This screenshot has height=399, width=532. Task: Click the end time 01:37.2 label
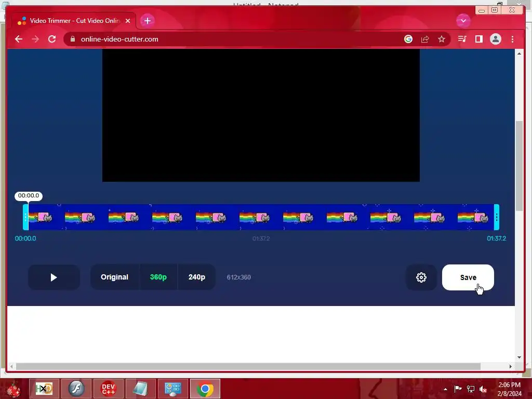point(496,238)
